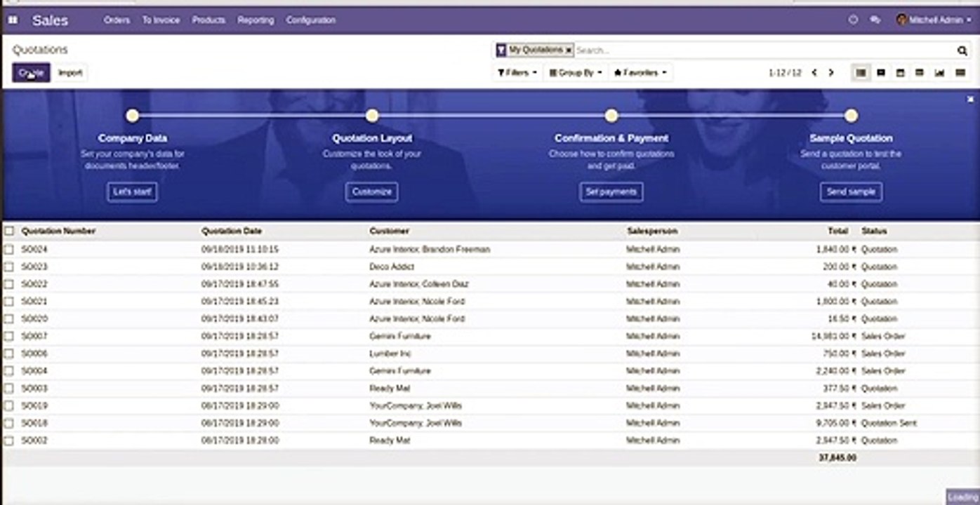
Task: Click the Sales app title
Action: pos(50,20)
